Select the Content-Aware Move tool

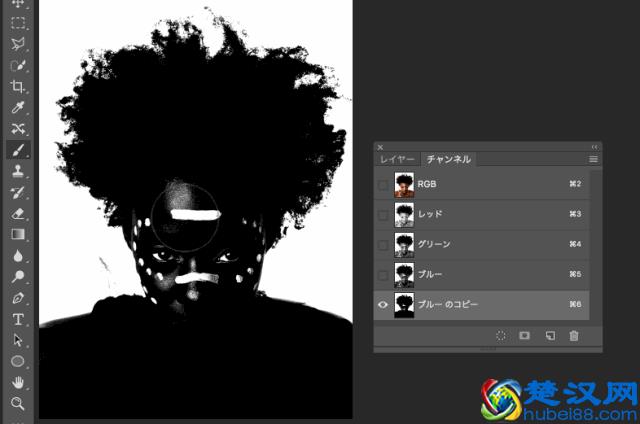18,129
